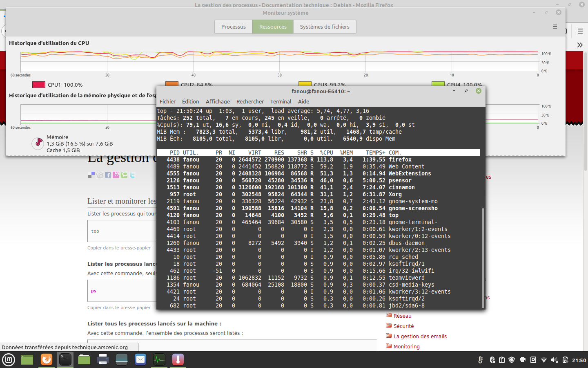The image size is (588, 368).
Task: Change the CPU1 red color swatch
Action: tap(39, 85)
